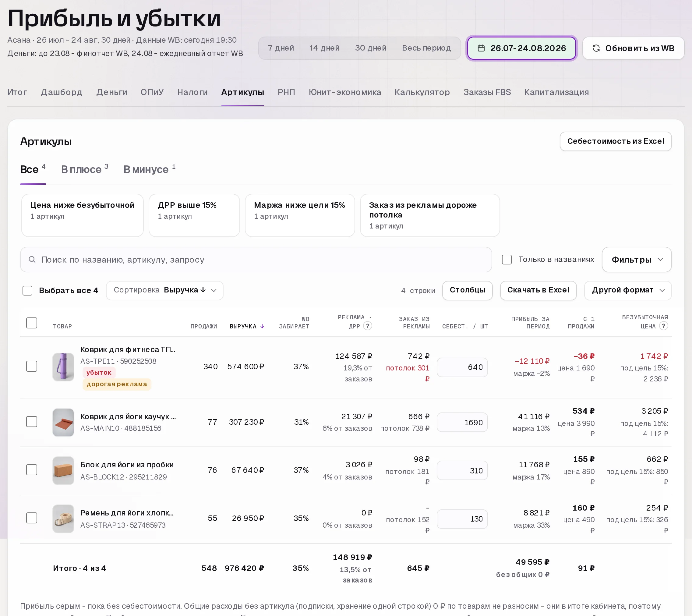The image size is (692, 616).
Task: Select the Ремень для йоги row checkbox
Action: [x=31, y=518]
